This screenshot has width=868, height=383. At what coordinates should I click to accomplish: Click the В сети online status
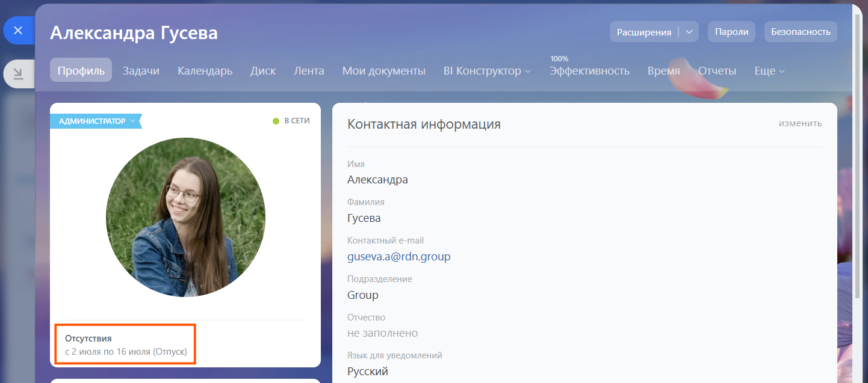pos(291,121)
